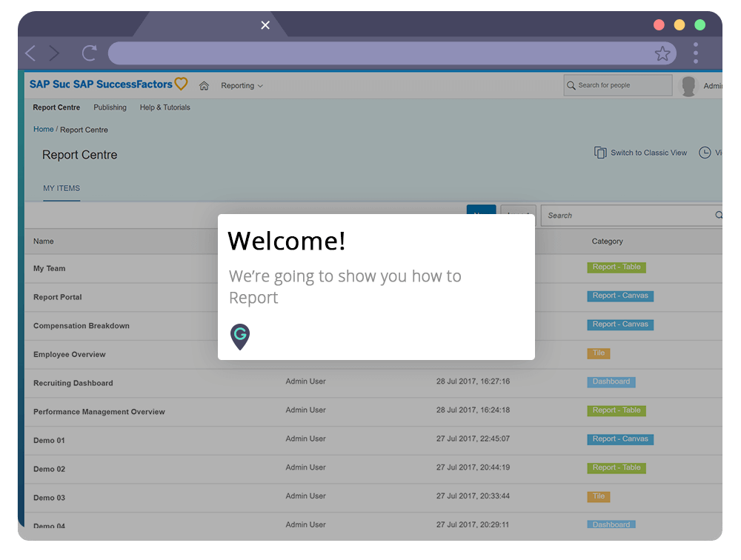Image resolution: width=741 pixels, height=560 pixels.
Task: Open Help & Tutorials
Action: pyautogui.click(x=165, y=107)
